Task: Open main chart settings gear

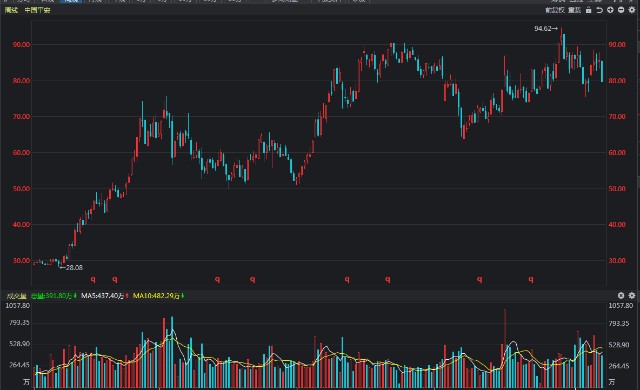Action: (632, 10)
